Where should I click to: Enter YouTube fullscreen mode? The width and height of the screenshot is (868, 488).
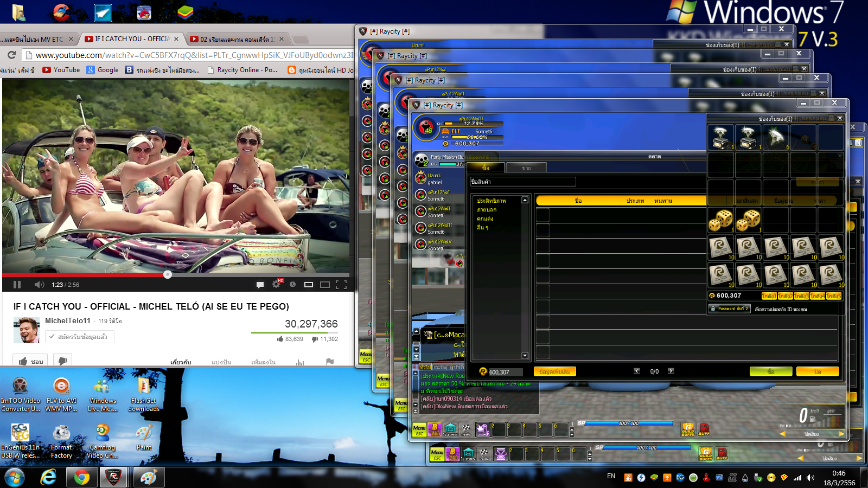point(341,285)
